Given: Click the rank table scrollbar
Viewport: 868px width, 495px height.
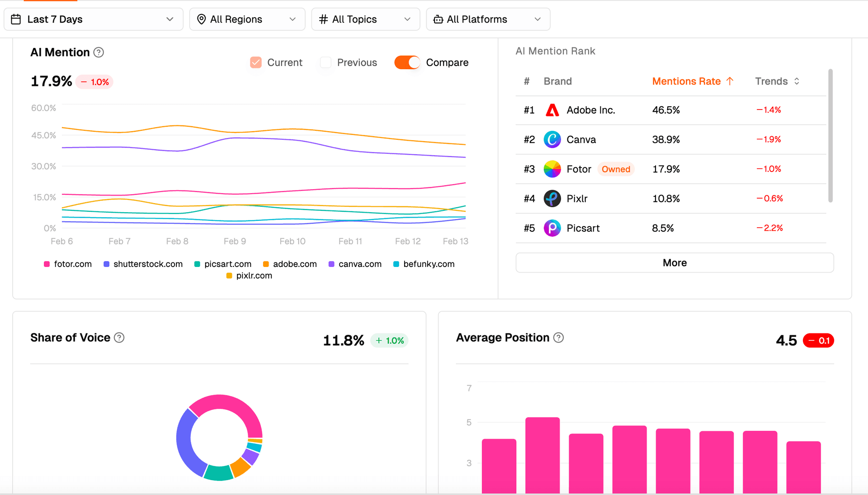Looking at the screenshot, I should point(830,136).
